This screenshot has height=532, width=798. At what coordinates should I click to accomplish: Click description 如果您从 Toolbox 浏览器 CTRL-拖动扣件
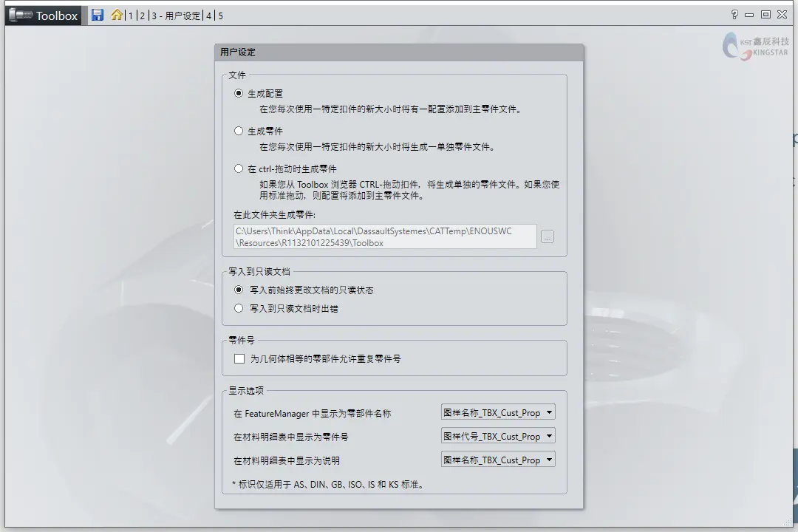(409, 190)
